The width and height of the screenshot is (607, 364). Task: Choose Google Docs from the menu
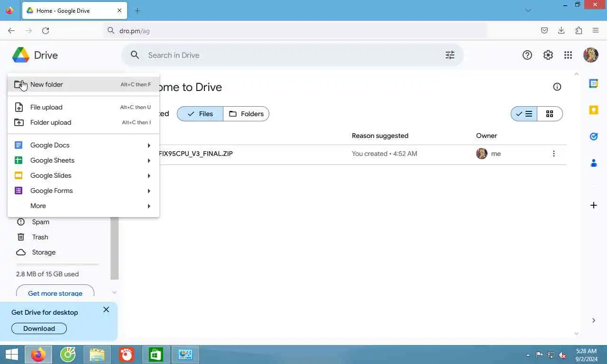tap(83, 145)
